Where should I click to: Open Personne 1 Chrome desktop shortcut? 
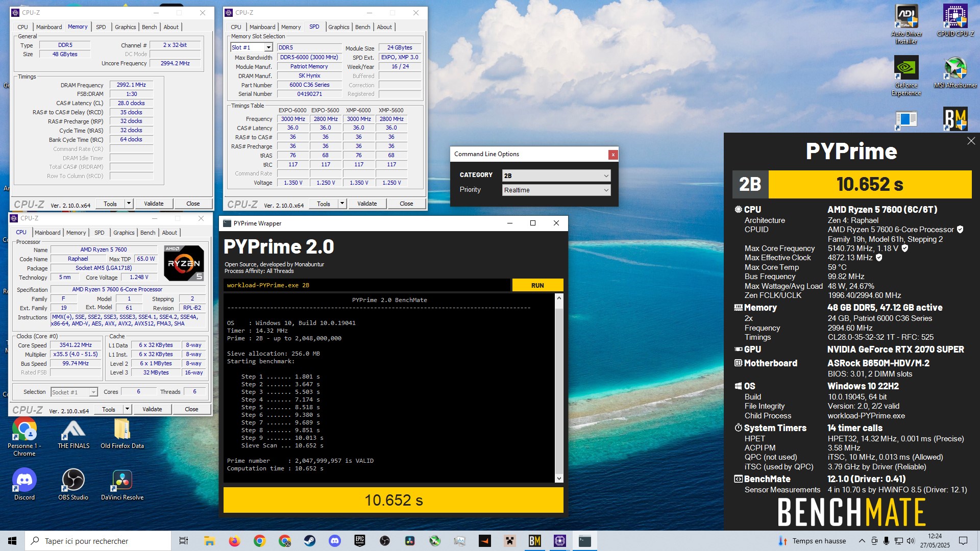point(24,437)
